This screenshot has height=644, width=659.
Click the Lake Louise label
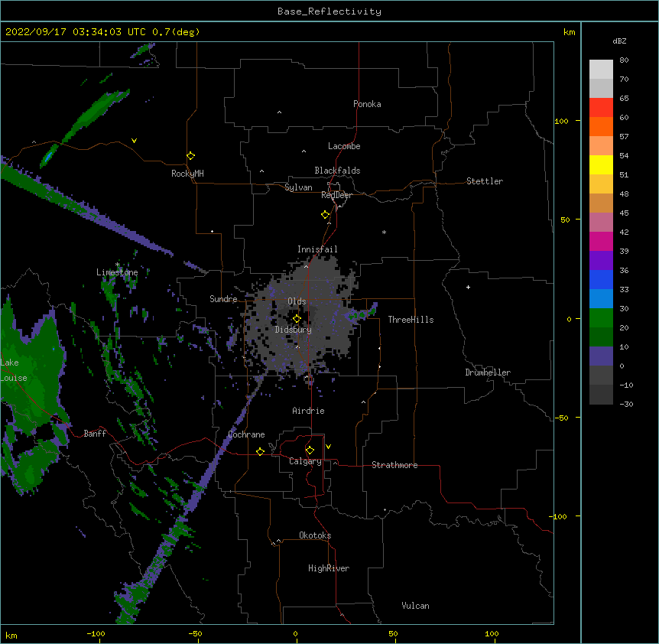tap(14, 370)
